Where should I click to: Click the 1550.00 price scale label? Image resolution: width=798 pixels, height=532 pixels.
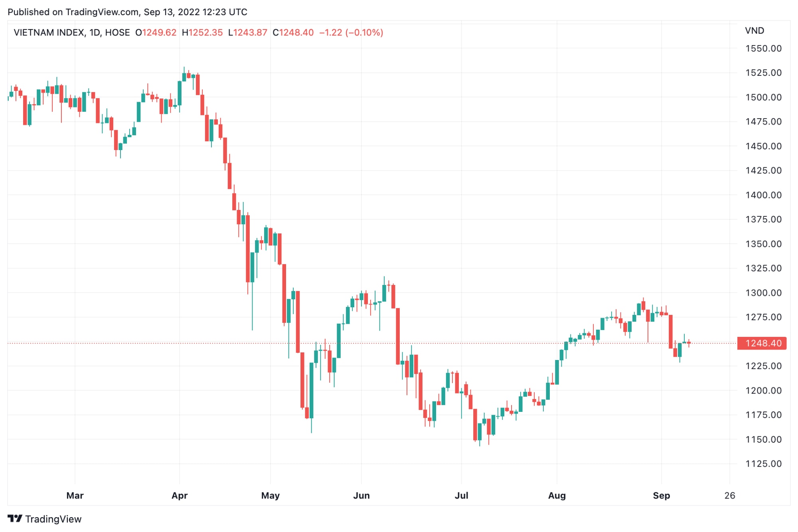pos(764,48)
